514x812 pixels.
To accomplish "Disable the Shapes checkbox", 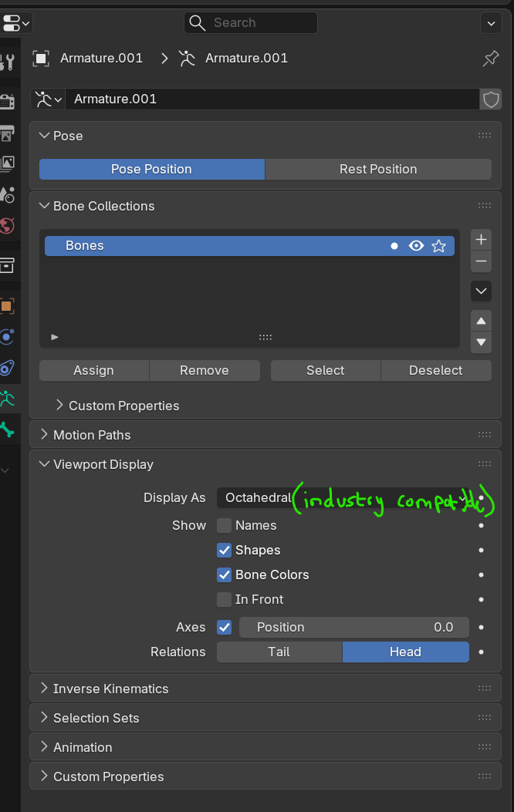I will coord(224,550).
